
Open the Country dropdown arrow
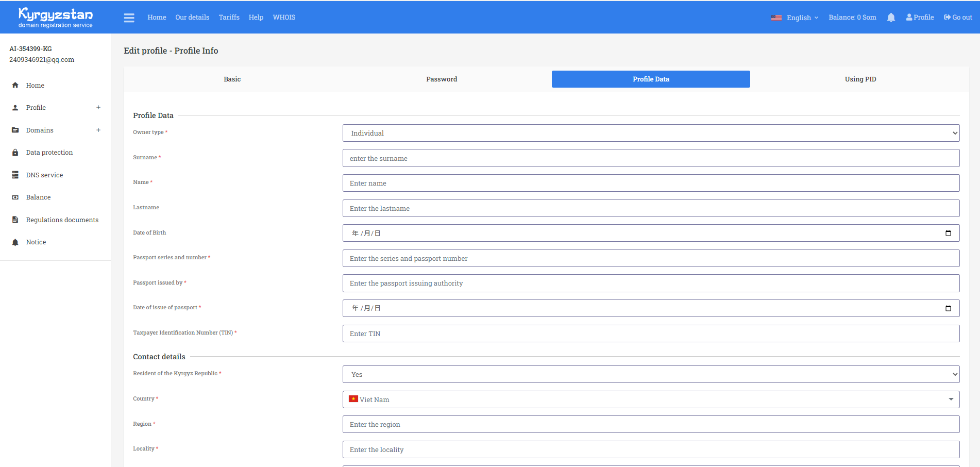[x=951, y=399]
